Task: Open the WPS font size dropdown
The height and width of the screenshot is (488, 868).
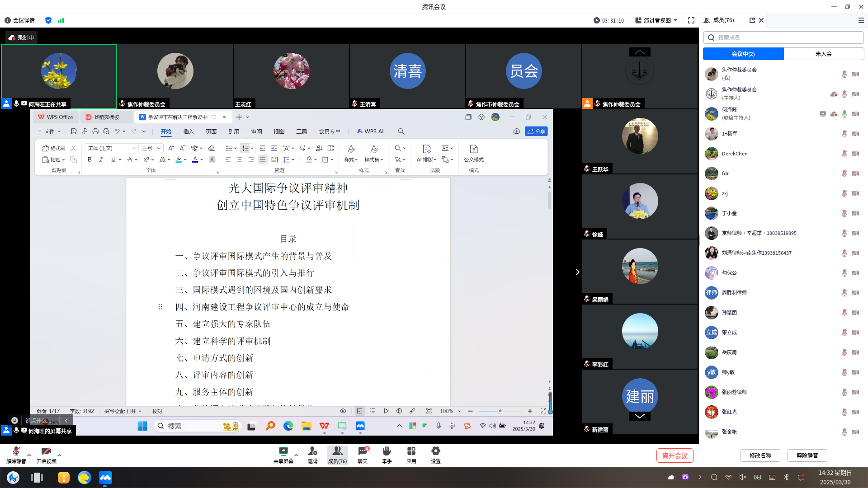Action: click(x=159, y=148)
